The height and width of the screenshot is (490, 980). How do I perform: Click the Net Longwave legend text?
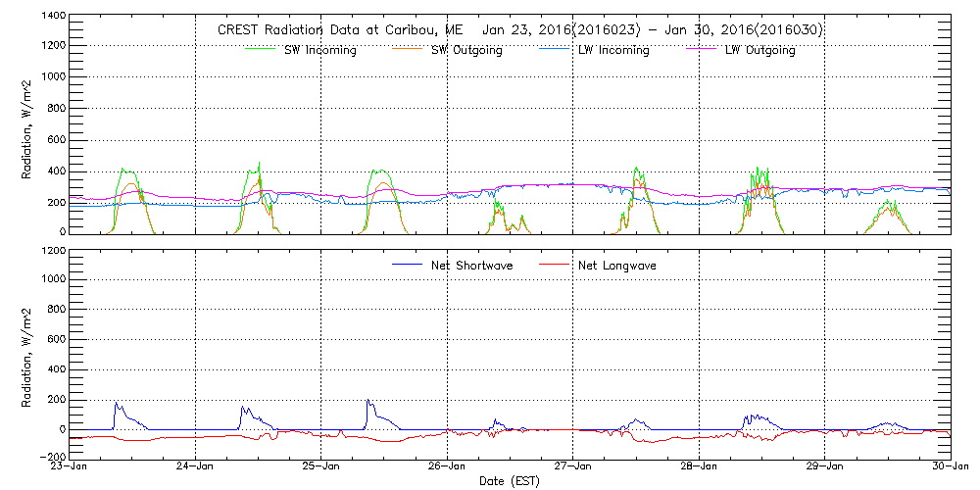point(624,265)
